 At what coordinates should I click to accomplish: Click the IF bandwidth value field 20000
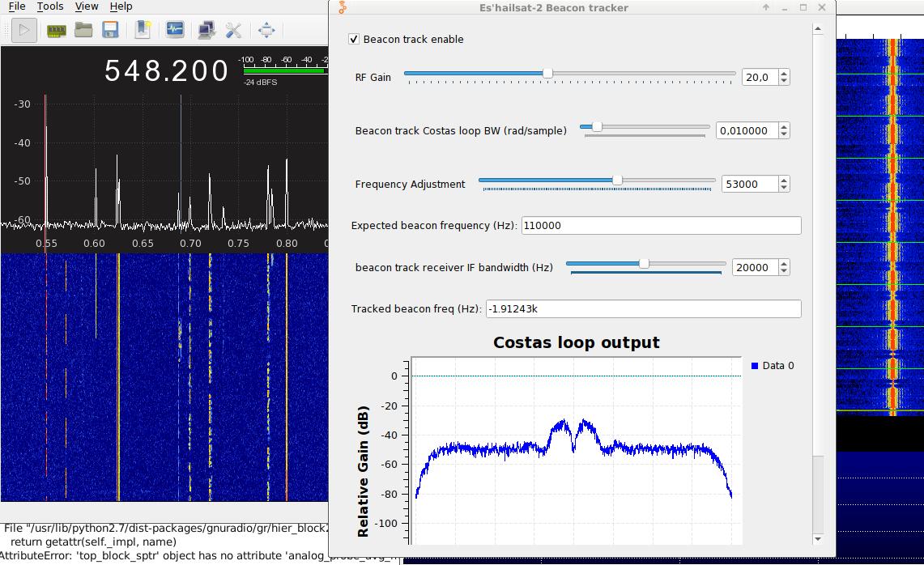point(755,267)
